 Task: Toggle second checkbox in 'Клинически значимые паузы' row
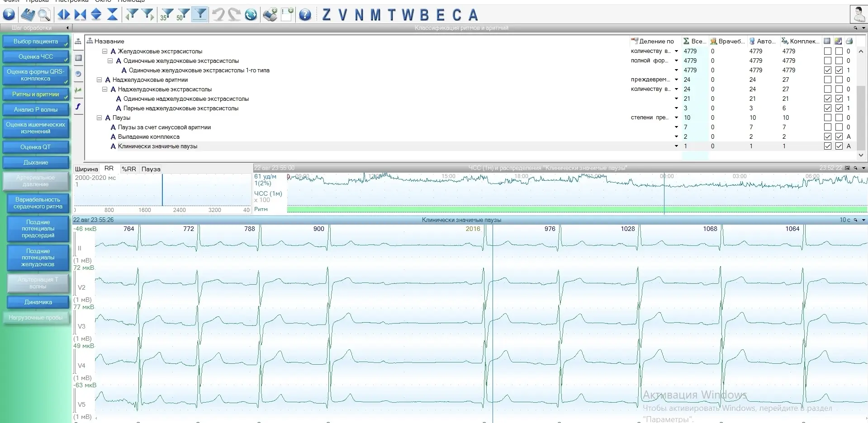839,146
